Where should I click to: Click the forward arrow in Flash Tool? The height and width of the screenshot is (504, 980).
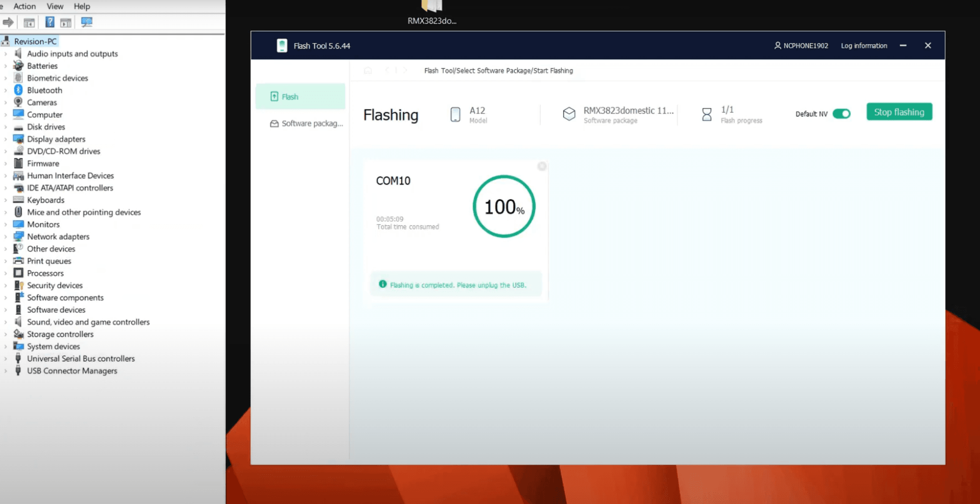[x=405, y=70]
